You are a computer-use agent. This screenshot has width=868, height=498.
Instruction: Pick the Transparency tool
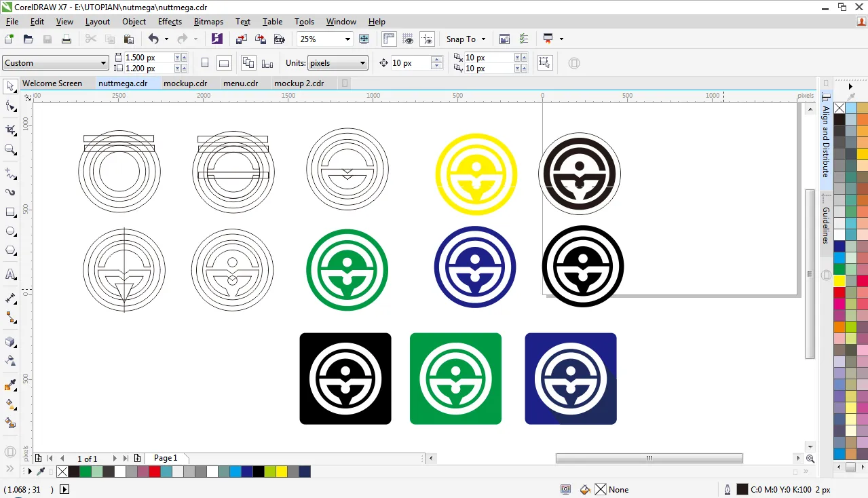(x=10, y=360)
